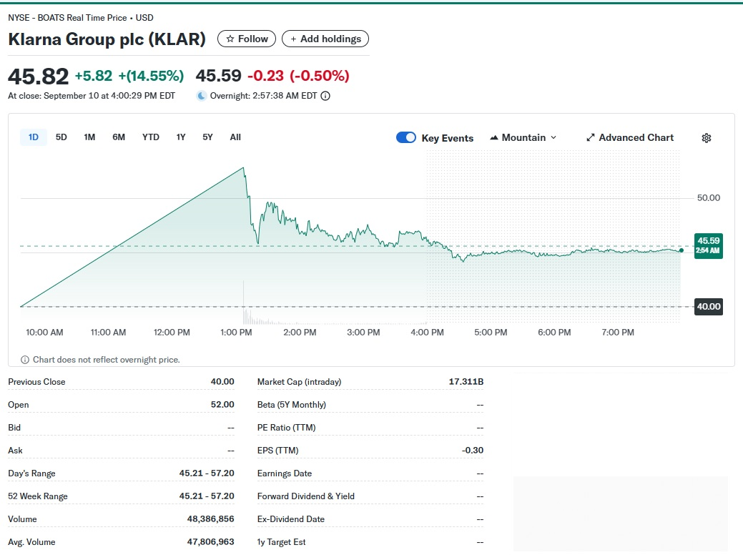
Task: Click the overnight moon icon
Action: click(x=202, y=96)
